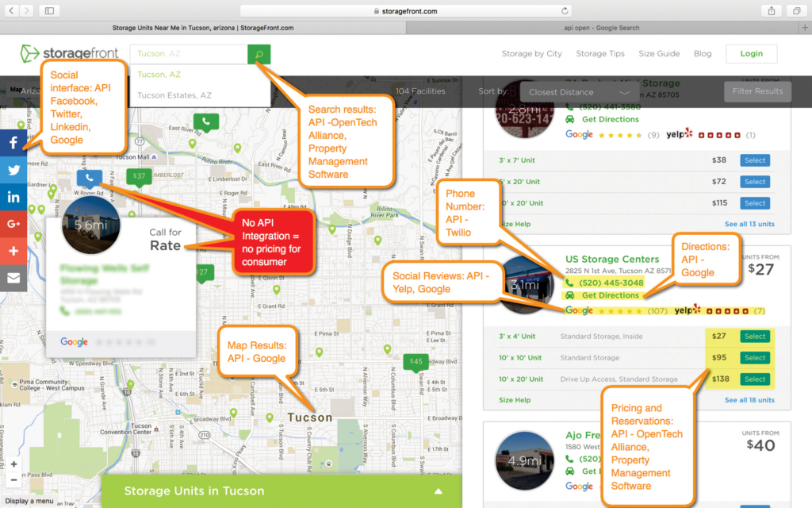Share on LinkedIn via the sidebar icon
812x508 pixels.
click(x=13, y=197)
